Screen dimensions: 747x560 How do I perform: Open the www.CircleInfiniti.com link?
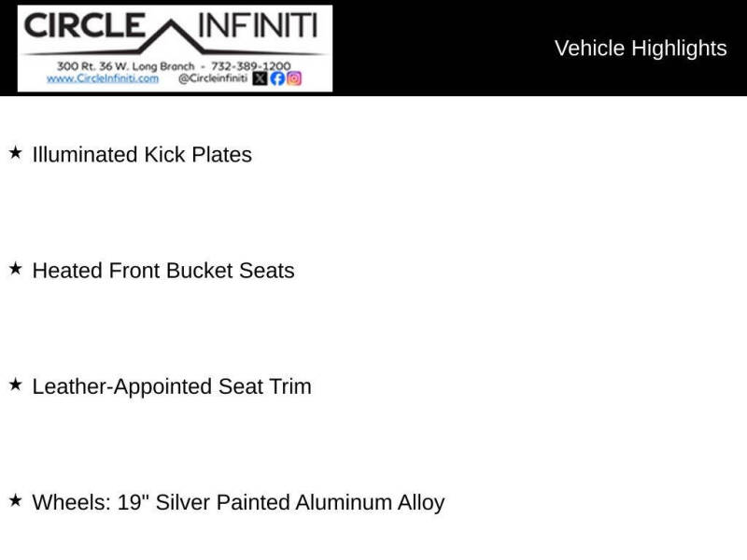(x=103, y=78)
